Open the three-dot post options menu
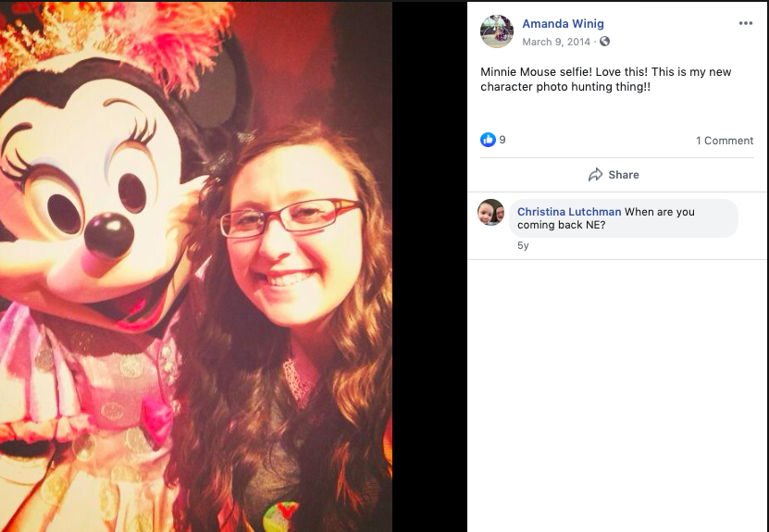This screenshot has height=532, width=769. (746, 23)
